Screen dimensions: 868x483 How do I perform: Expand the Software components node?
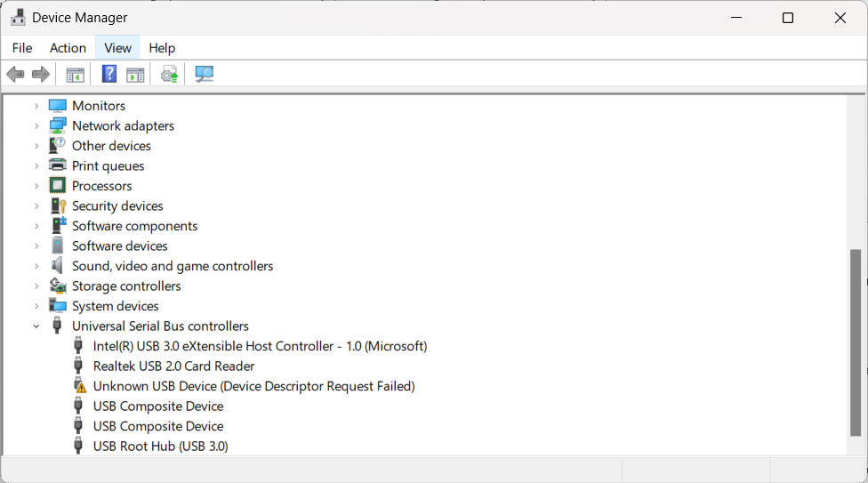coord(36,226)
